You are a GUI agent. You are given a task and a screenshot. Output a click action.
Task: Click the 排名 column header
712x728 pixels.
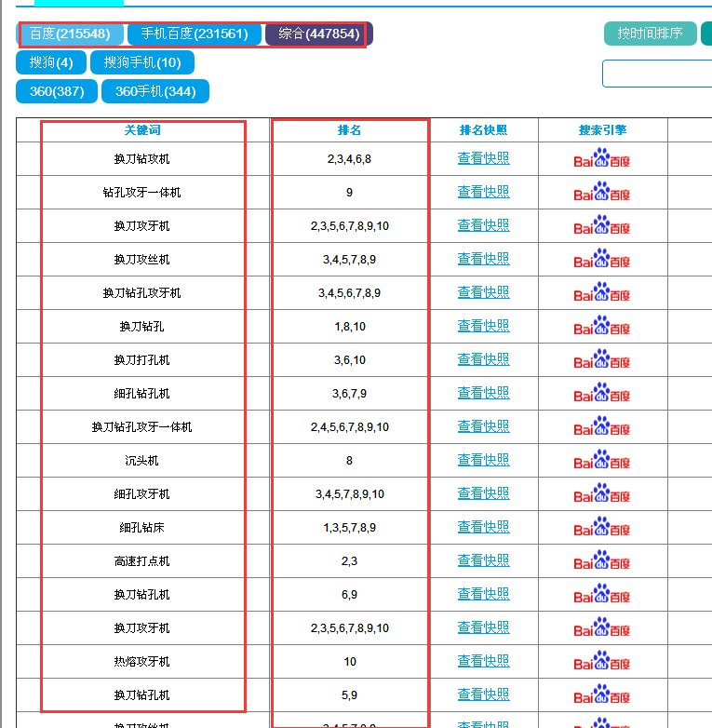(x=349, y=130)
